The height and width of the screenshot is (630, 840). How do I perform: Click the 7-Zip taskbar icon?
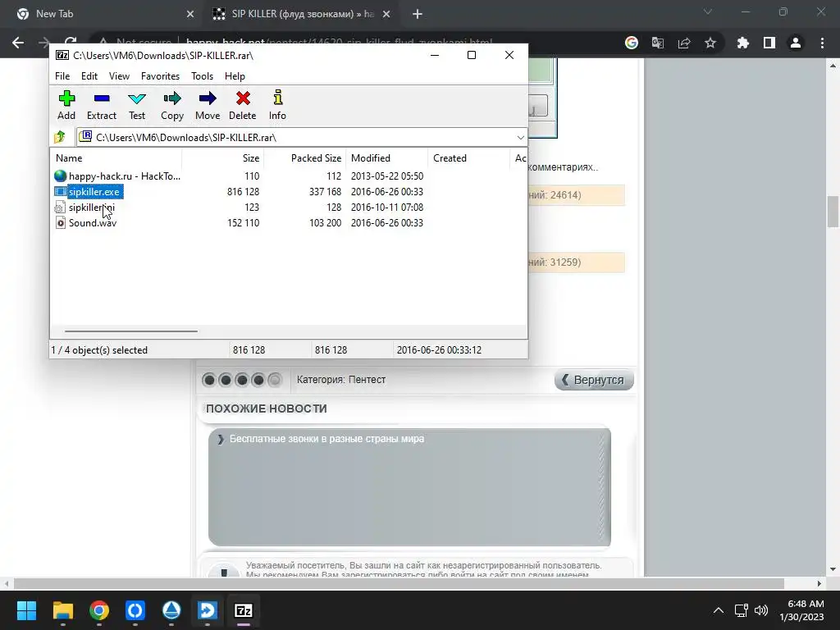pos(244,610)
